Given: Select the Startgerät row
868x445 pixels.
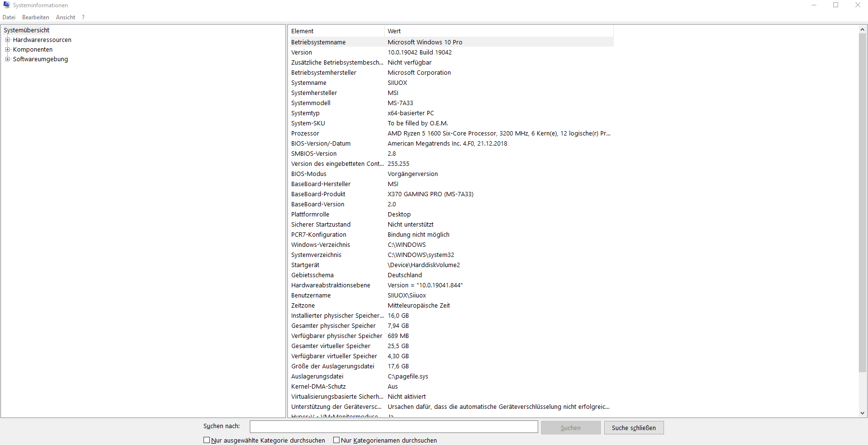Looking at the screenshot, I should pos(451,265).
